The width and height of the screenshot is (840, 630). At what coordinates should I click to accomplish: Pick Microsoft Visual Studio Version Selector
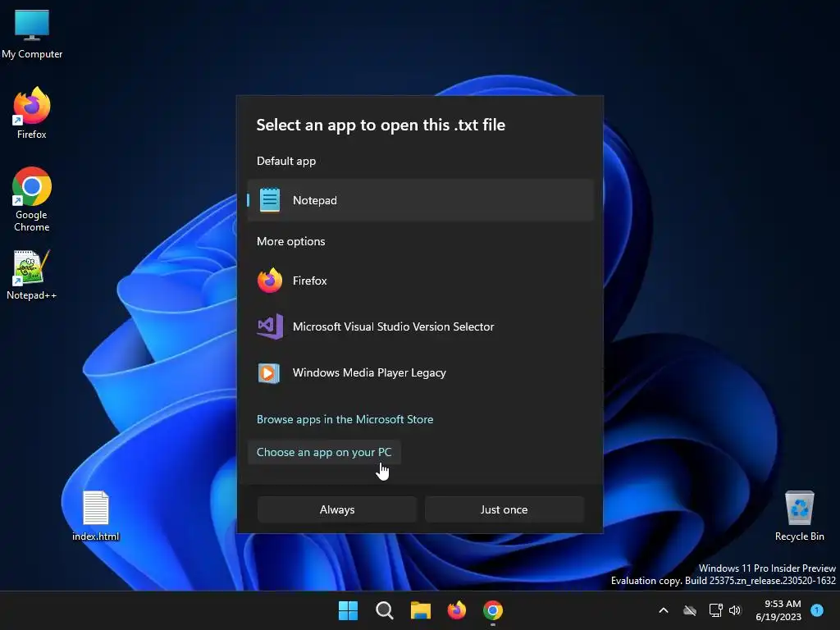pos(421,326)
